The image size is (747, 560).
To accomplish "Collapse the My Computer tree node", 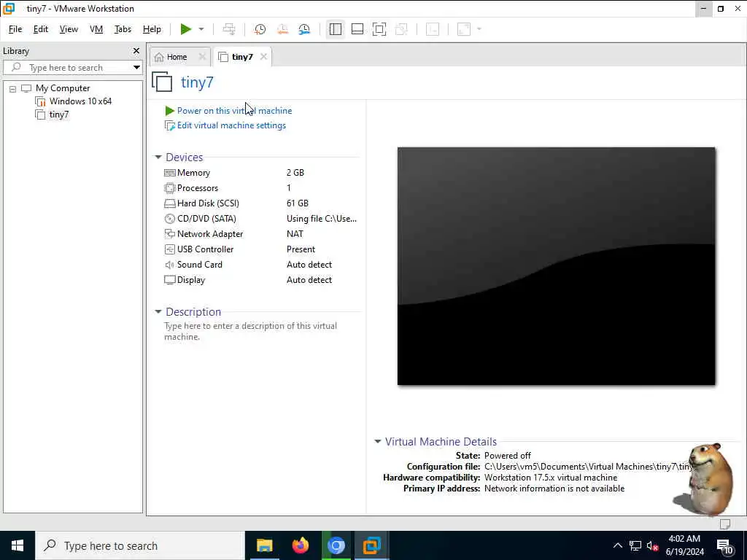I will point(13,88).
